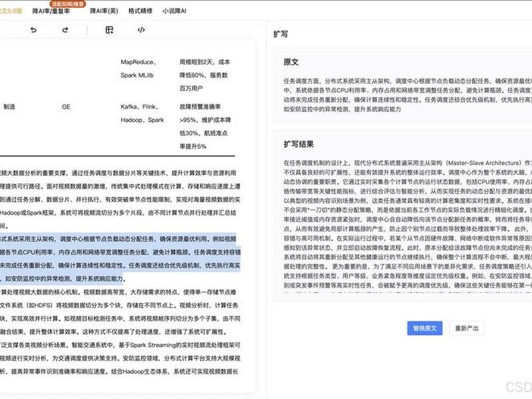Click the editor line mentioning Spark Streaming
Viewport: 532px width, 399px height.
click(x=120, y=345)
